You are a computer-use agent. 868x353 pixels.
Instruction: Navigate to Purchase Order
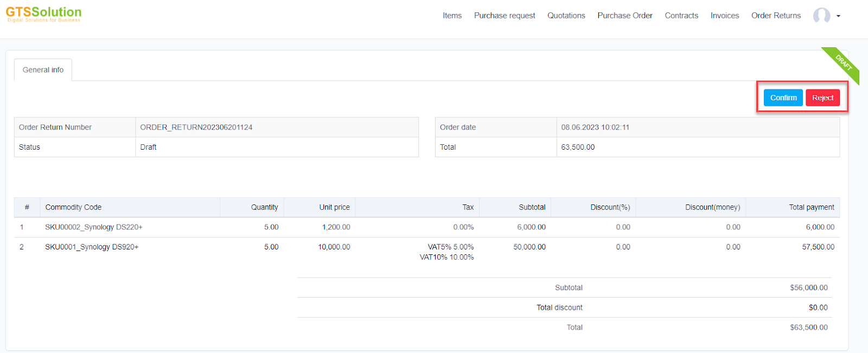(624, 16)
